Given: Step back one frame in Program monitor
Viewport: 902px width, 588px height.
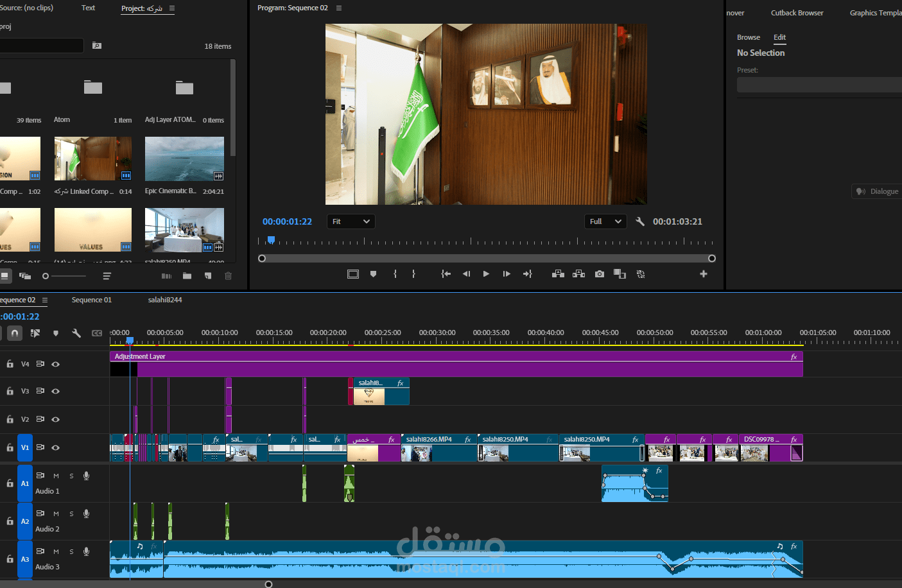Looking at the screenshot, I should pos(466,274).
